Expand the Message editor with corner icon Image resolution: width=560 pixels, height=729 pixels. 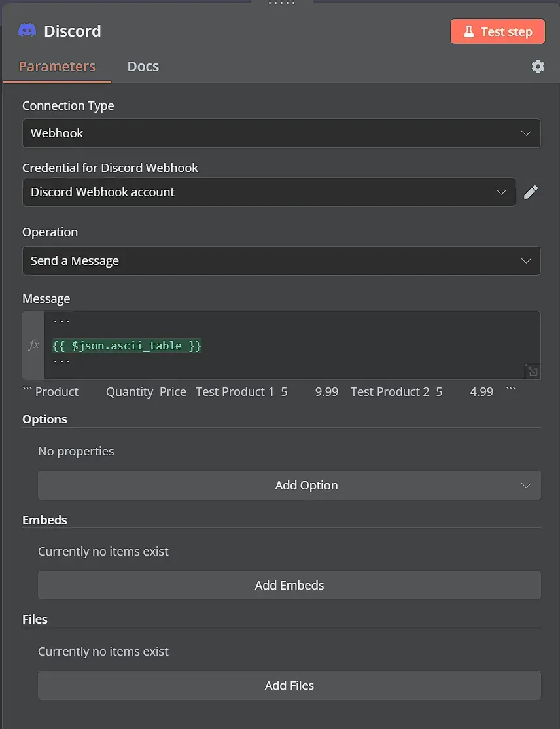pyautogui.click(x=533, y=372)
